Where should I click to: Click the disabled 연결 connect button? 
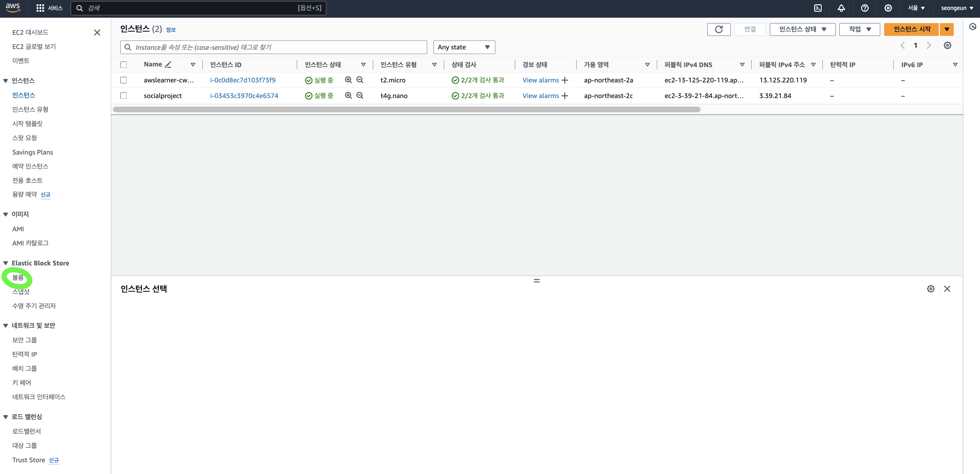750,29
